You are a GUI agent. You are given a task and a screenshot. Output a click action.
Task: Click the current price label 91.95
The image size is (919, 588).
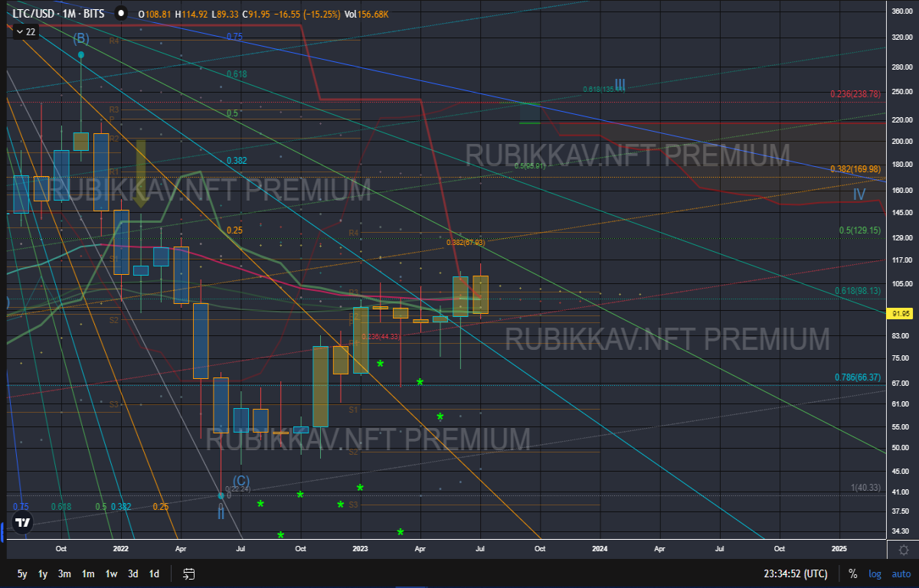tap(901, 313)
